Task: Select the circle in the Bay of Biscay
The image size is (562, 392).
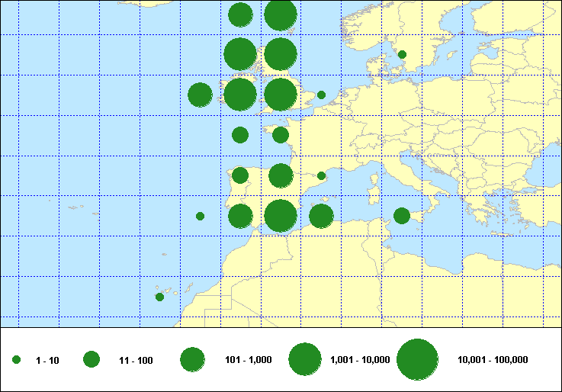Action: (x=240, y=135)
